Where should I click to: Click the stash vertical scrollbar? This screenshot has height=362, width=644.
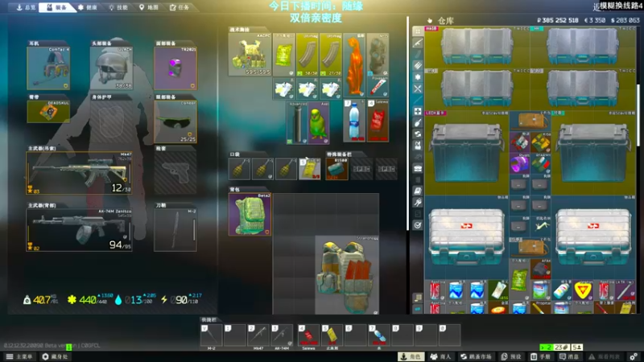click(638, 115)
